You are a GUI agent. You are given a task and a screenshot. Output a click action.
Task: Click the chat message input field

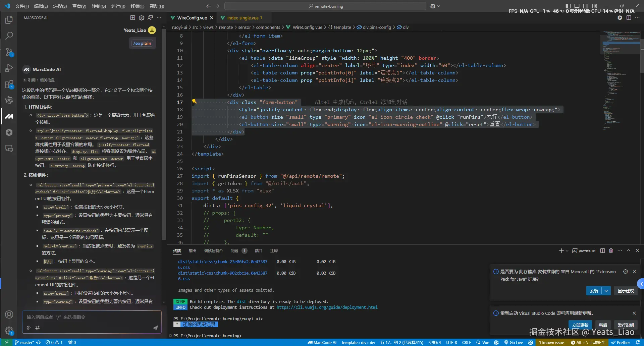(x=91, y=317)
